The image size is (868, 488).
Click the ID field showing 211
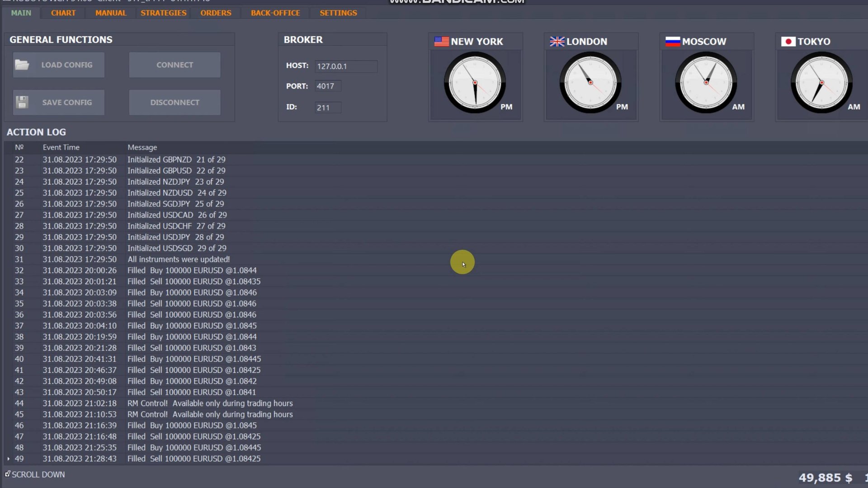(x=328, y=108)
